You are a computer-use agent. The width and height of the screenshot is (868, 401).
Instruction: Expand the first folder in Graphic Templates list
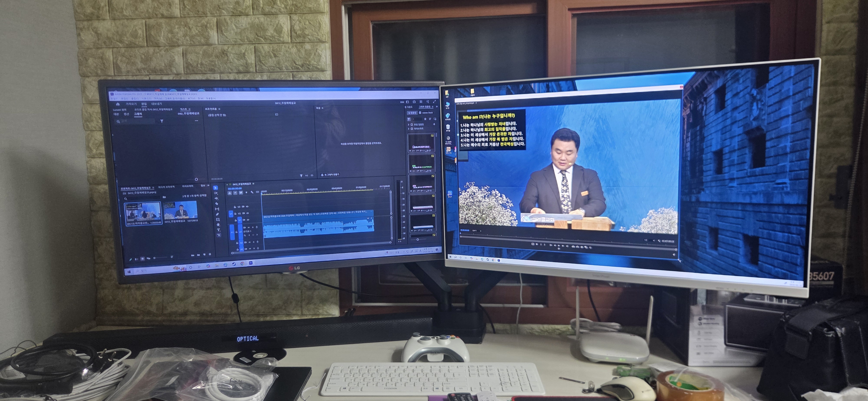click(x=408, y=125)
